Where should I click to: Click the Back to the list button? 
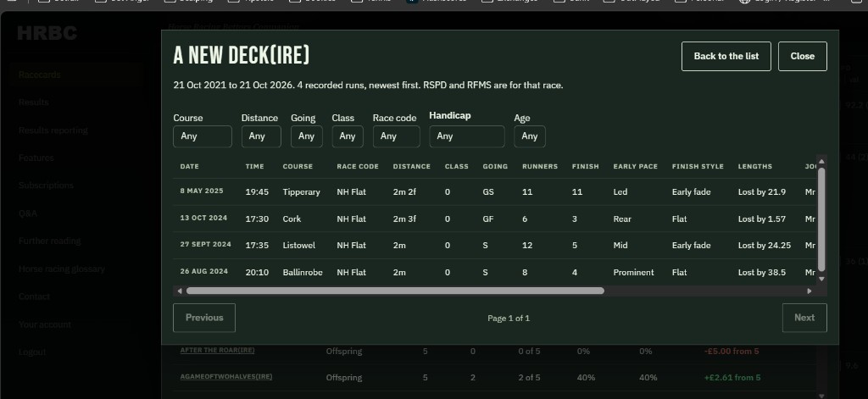coord(726,56)
